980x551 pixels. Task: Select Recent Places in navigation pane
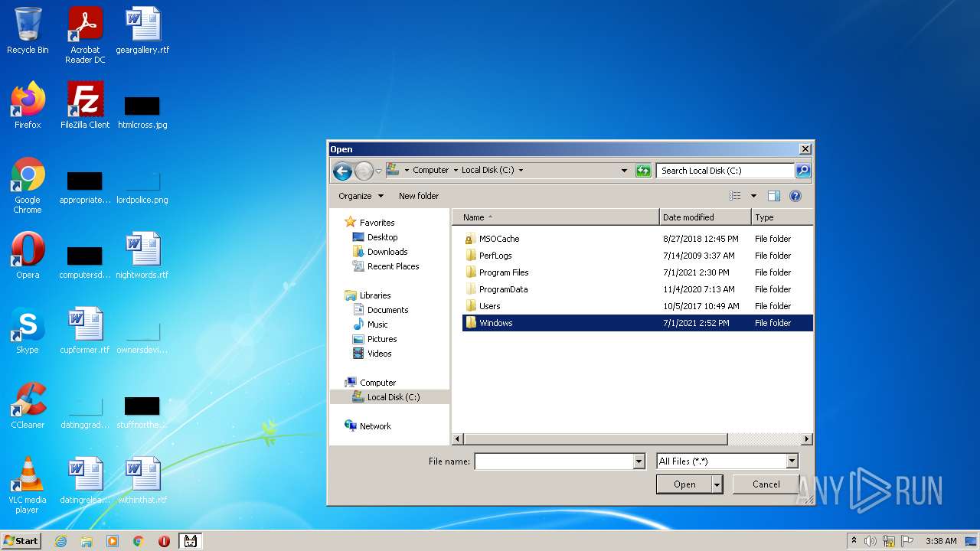tap(386, 266)
